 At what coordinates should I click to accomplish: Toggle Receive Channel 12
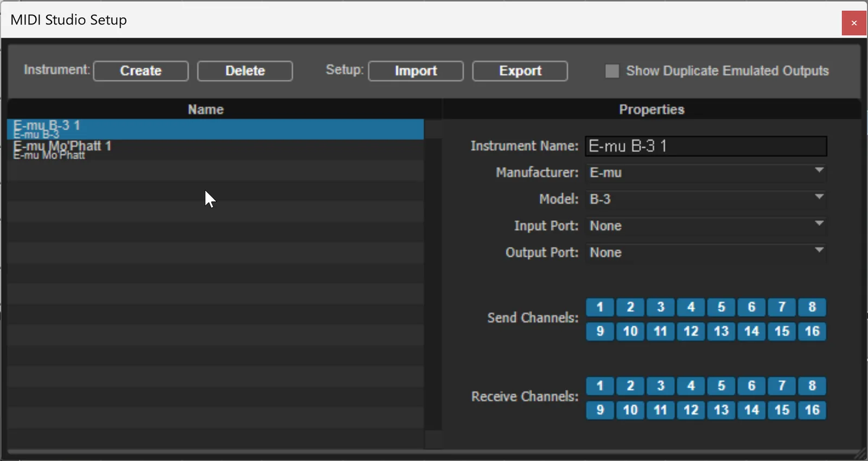point(691,410)
